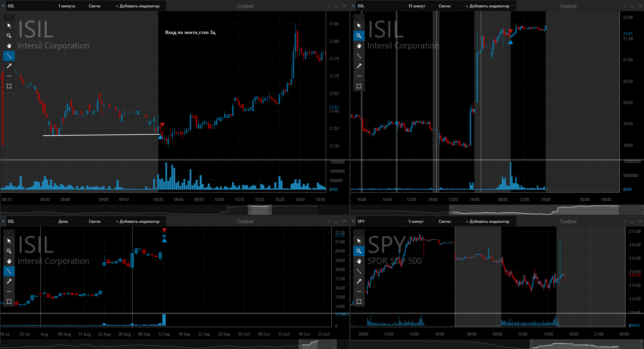Select the hand pan tool in the 1-minute ISIL chart
Screen dimensions: 644x349
click(9, 46)
